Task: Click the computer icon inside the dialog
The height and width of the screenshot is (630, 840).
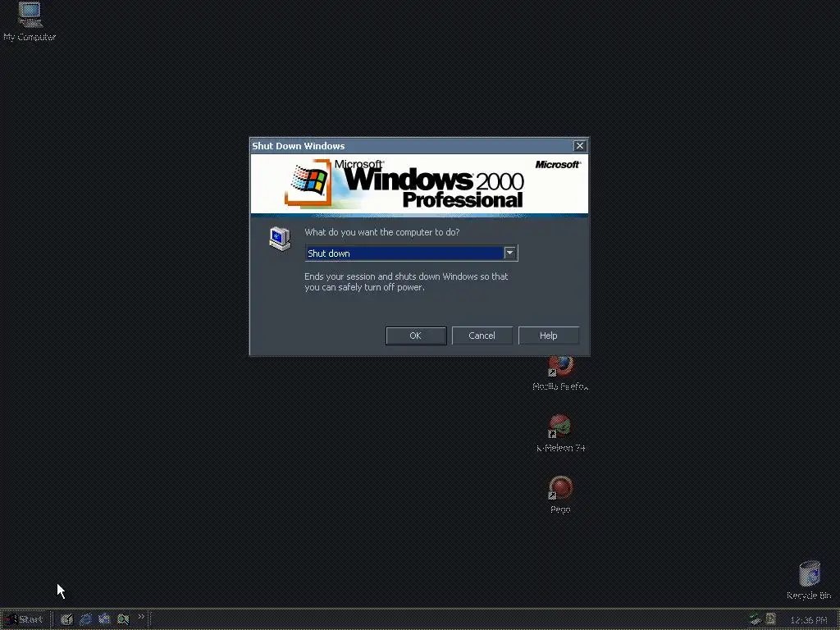Action: (x=280, y=239)
